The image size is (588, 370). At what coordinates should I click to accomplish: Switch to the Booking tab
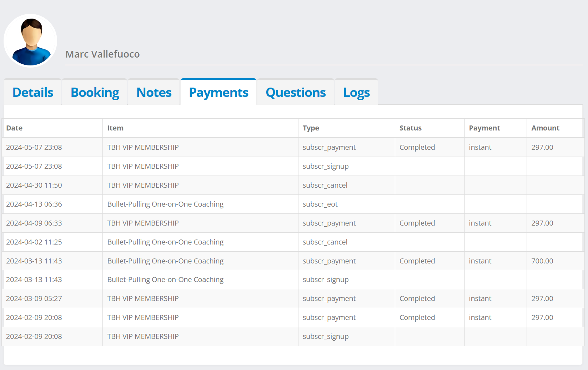click(95, 93)
